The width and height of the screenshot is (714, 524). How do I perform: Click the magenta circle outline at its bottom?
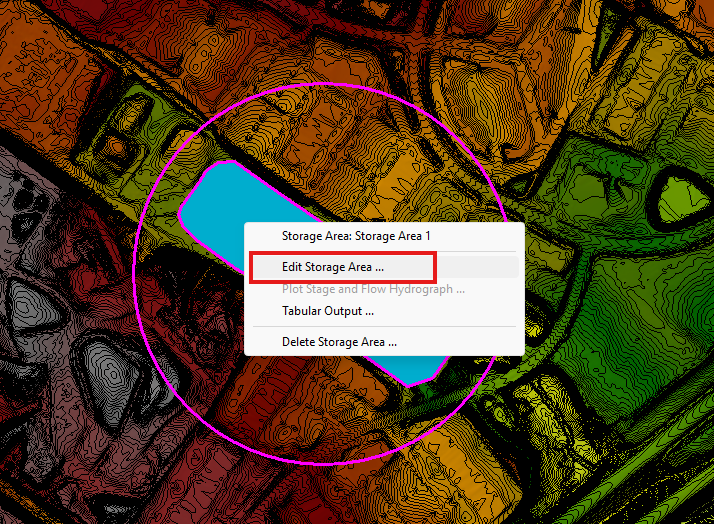coord(319,463)
